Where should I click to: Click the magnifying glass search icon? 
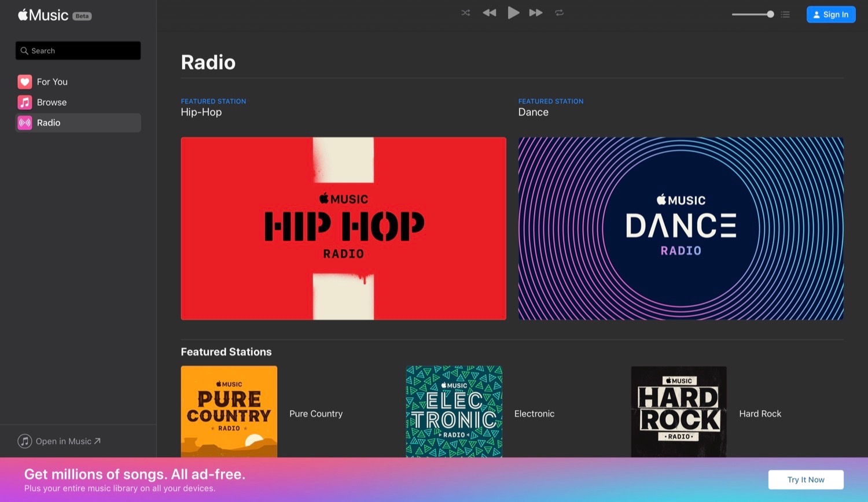pos(24,51)
